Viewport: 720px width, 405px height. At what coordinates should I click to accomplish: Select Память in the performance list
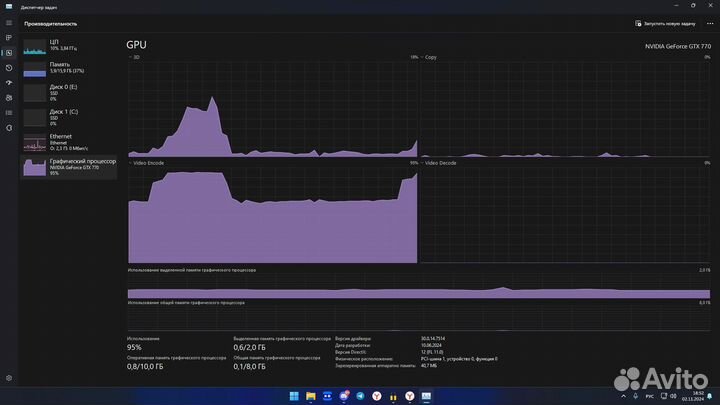(x=69, y=68)
